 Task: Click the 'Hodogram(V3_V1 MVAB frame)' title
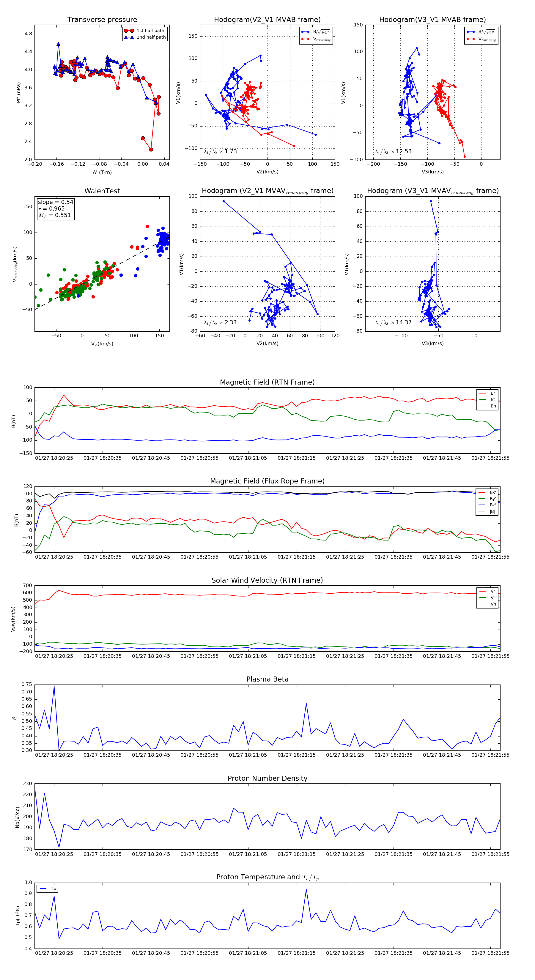pyautogui.click(x=432, y=19)
